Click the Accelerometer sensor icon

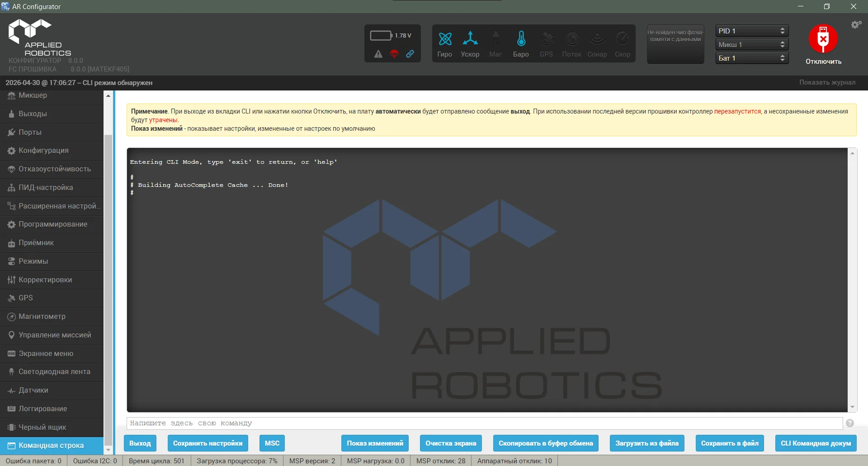click(470, 39)
